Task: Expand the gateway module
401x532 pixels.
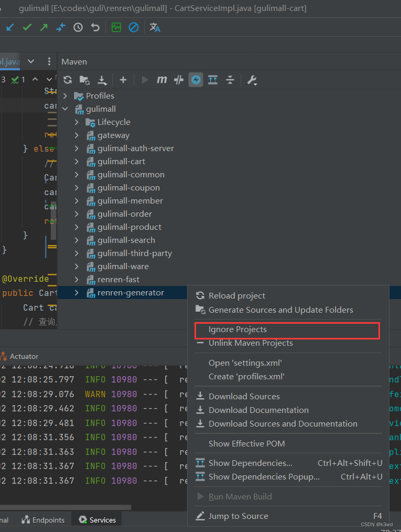Action: 77,135
